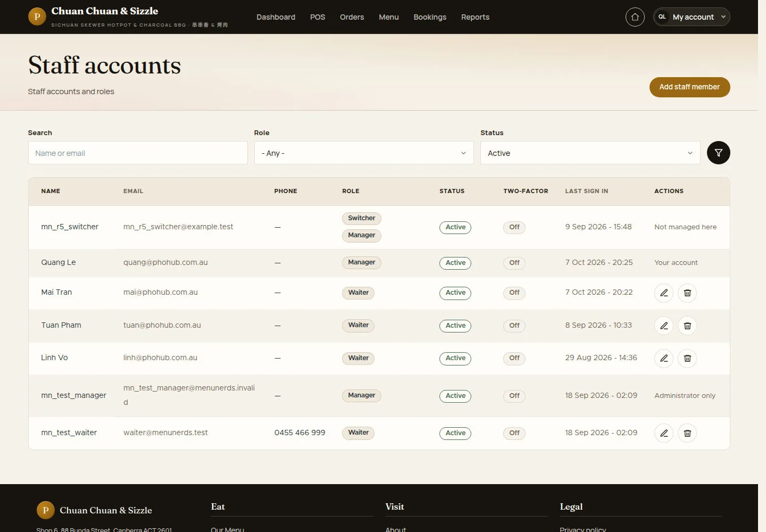Image resolution: width=766 pixels, height=532 pixels.
Task: Click Manager badge in mn_r5_switcher row
Action: 362,235
